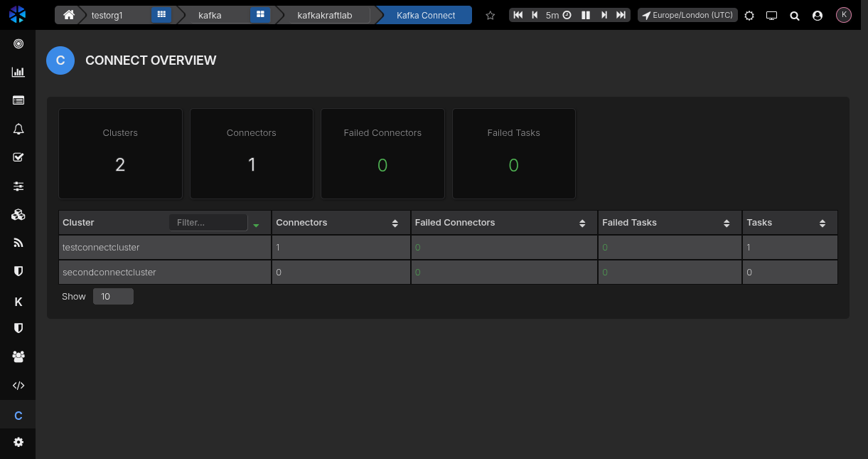This screenshot has height=459, width=868.
Task: Select the Kafka Connect breadcrumb tab
Action: point(426,15)
